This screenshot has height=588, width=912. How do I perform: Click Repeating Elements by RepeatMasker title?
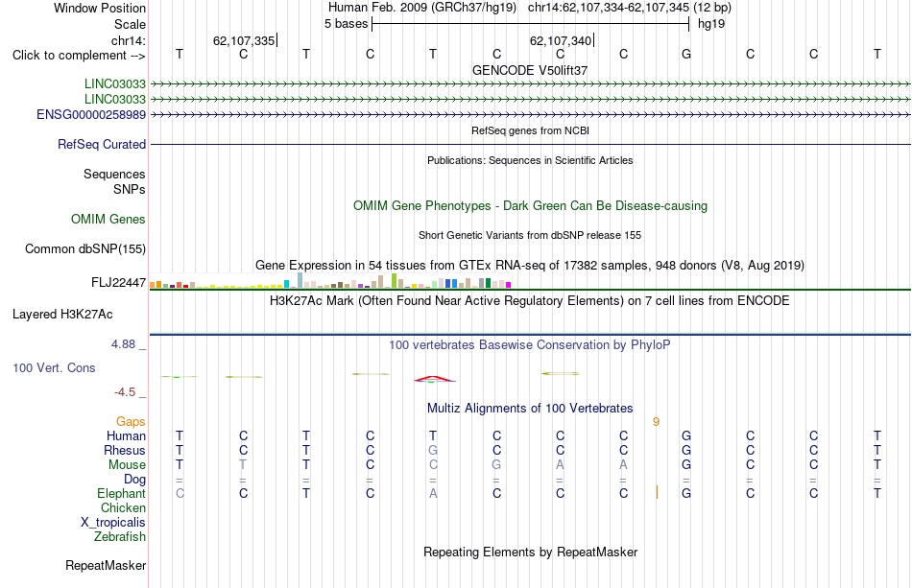pos(530,552)
